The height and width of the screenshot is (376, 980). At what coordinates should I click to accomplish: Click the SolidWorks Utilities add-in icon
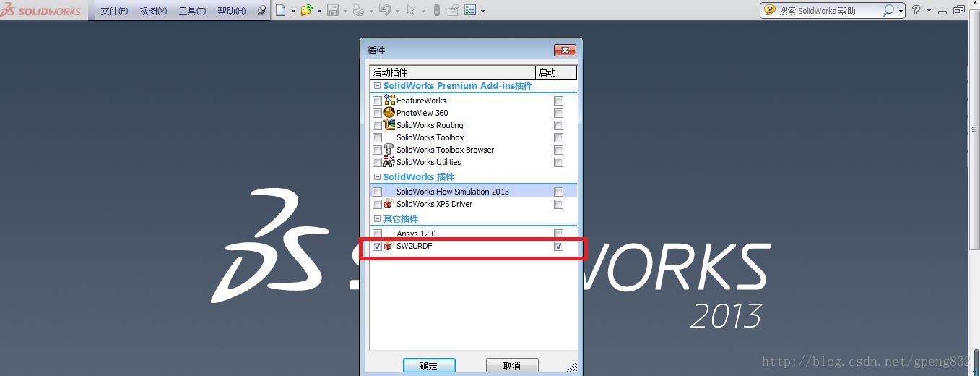point(389,161)
